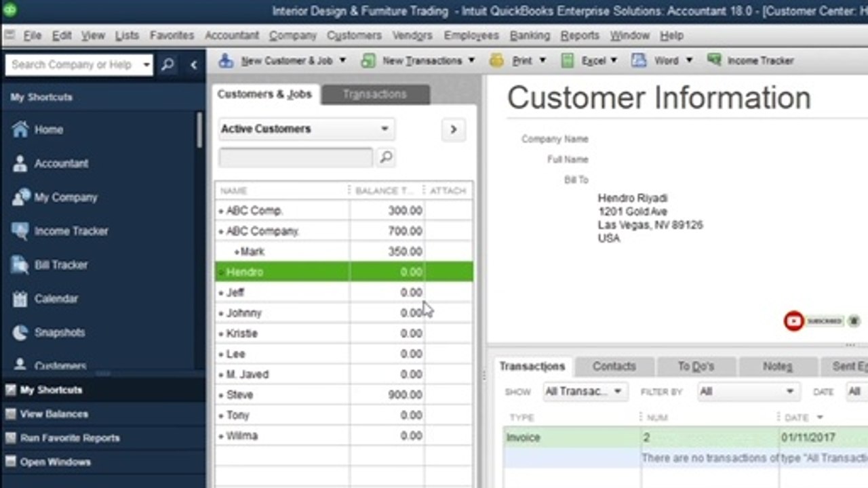This screenshot has height=488, width=868.
Task: Click in the Search Company or Help field
Action: click(73, 65)
